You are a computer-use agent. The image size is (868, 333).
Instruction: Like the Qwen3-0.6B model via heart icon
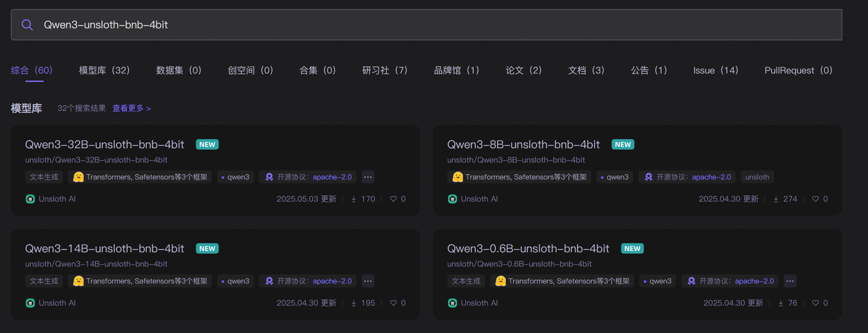(815, 303)
